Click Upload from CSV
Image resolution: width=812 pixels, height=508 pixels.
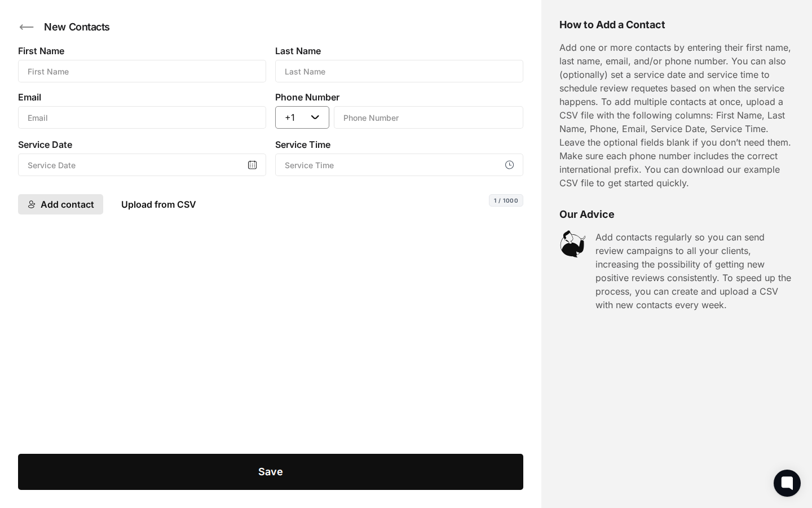pyautogui.click(x=158, y=204)
